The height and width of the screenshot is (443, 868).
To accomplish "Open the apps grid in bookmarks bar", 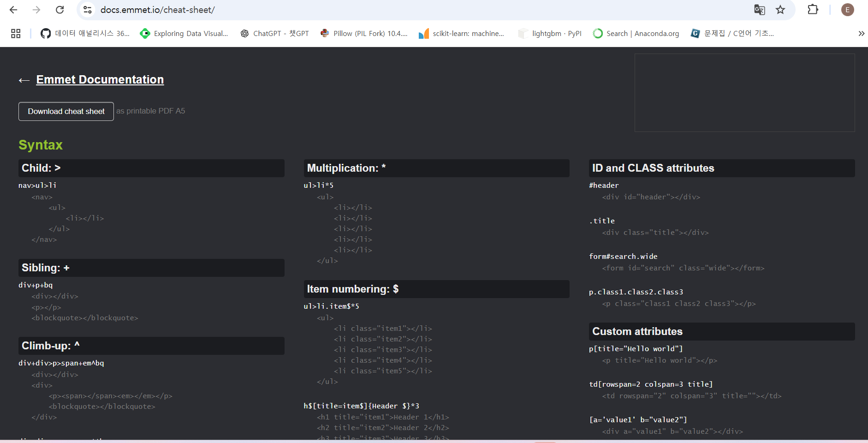I will coord(16,33).
